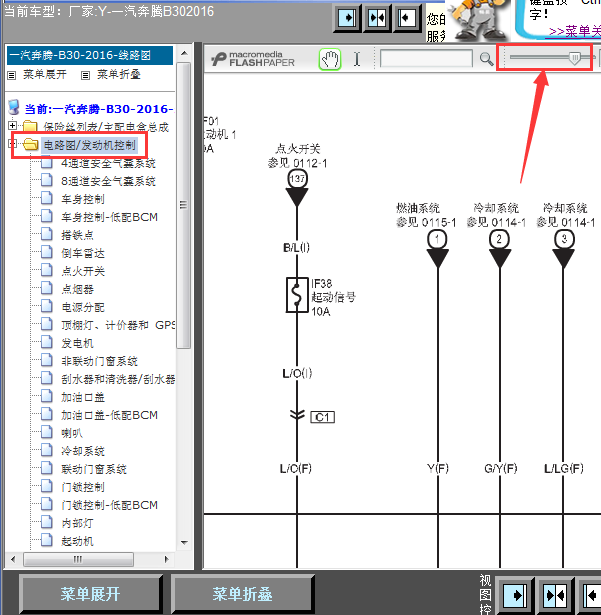Click the folder icon of 电路图/发动机控制

(x=30, y=145)
